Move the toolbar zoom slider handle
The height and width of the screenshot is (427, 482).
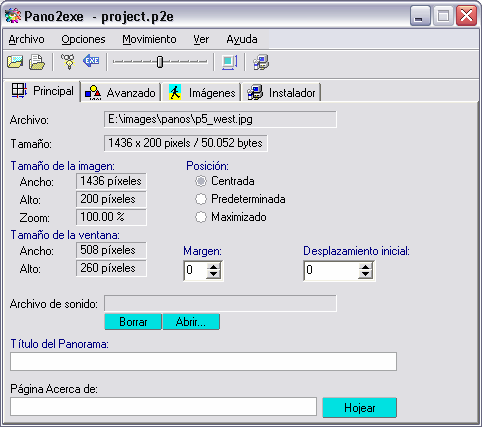tap(160, 62)
